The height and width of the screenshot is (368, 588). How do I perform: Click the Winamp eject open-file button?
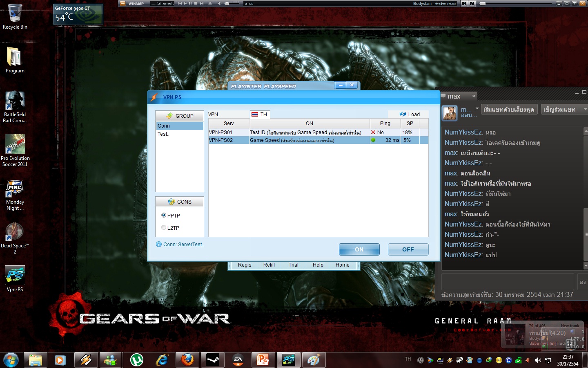[x=210, y=4]
